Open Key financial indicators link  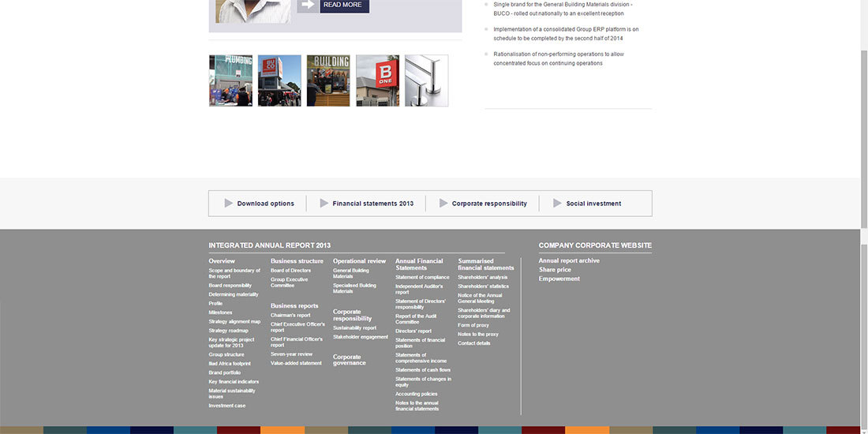coord(234,382)
